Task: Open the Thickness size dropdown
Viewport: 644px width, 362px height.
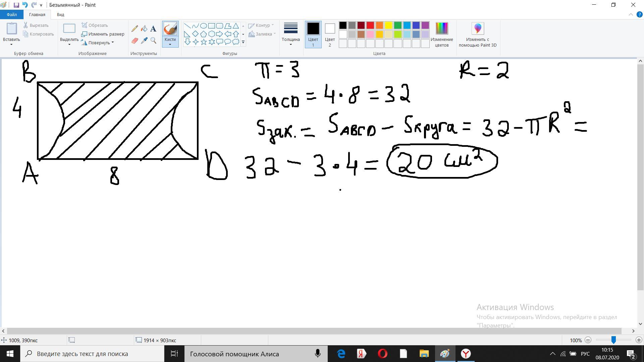Action: pos(290,34)
